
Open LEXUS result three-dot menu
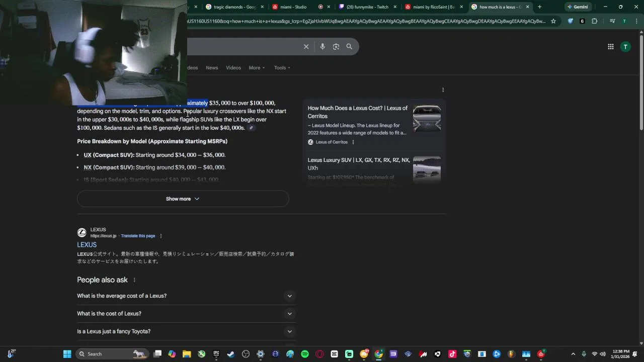(x=161, y=236)
